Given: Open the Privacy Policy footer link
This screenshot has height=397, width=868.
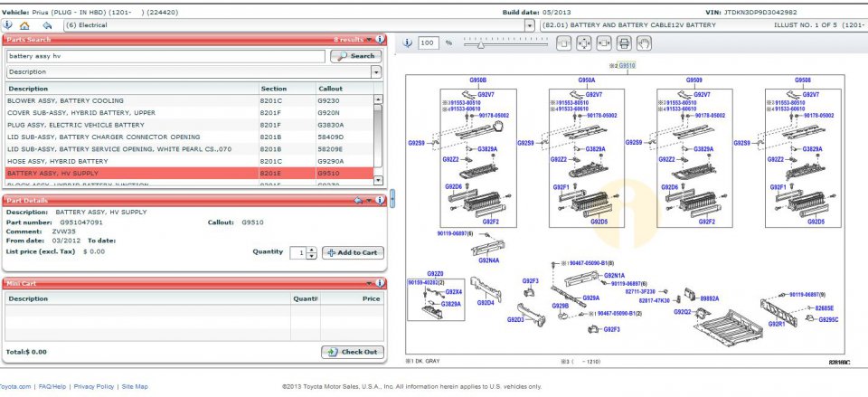Looking at the screenshot, I should 93,387.
